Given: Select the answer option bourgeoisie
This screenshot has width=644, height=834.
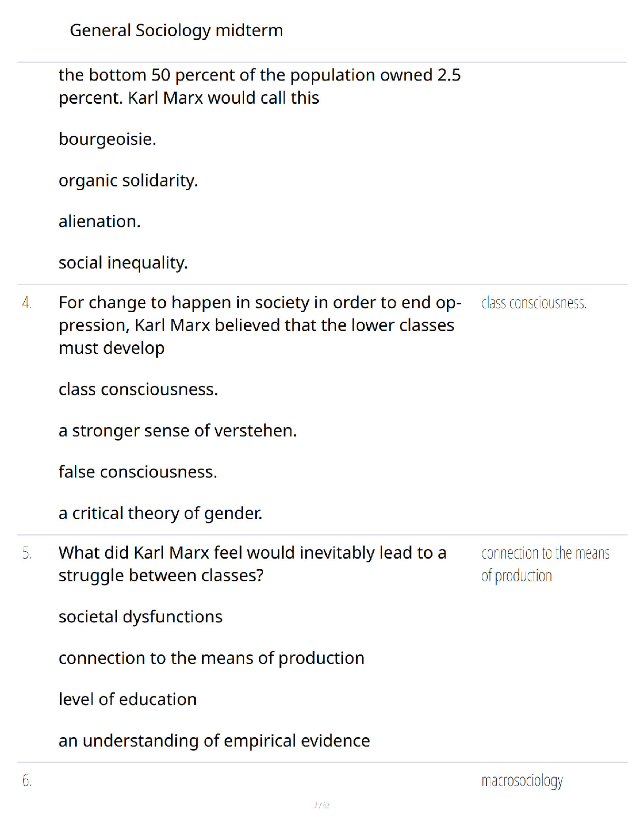Looking at the screenshot, I should click(107, 139).
